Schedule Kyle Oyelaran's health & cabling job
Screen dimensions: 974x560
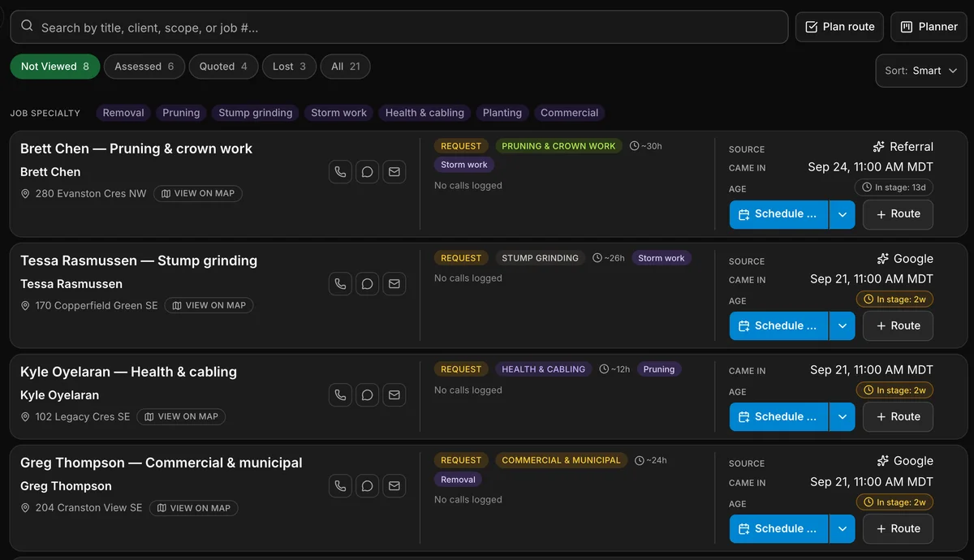pos(778,417)
